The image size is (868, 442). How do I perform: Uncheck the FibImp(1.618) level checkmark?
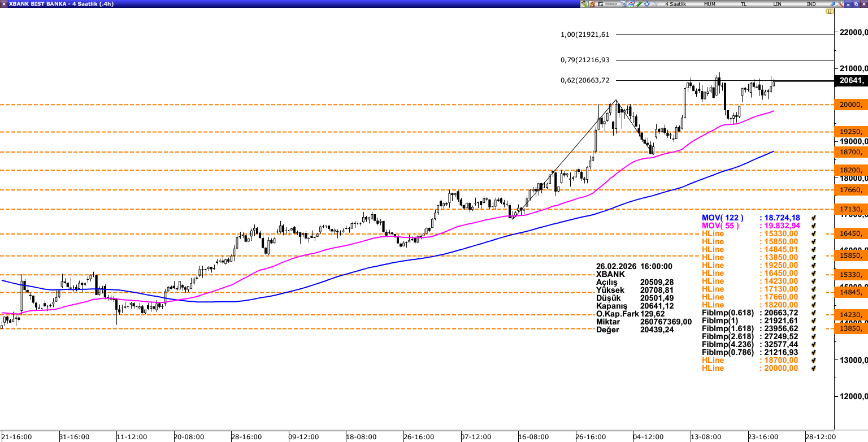click(814, 328)
